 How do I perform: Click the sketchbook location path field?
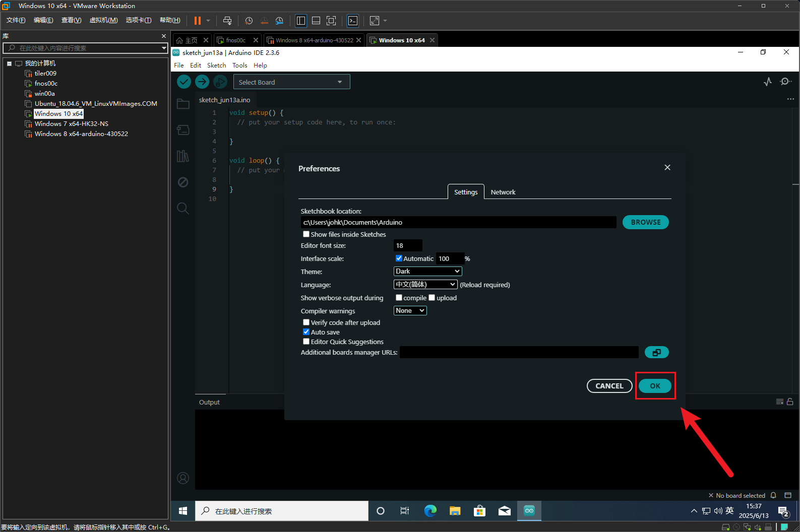(x=458, y=222)
